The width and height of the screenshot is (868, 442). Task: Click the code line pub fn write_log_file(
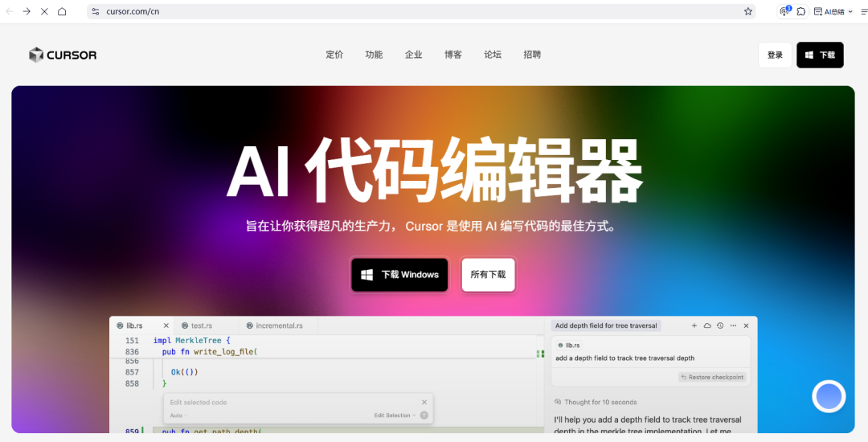pos(210,352)
